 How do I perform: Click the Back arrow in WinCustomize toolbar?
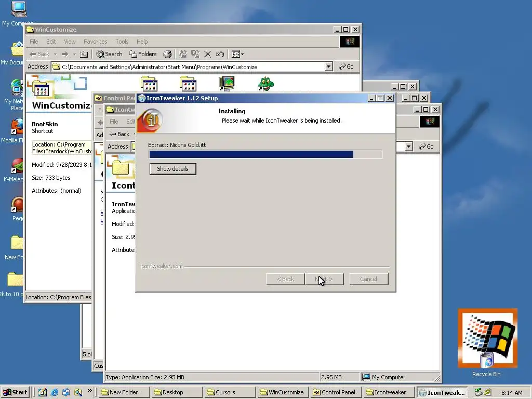coord(39,54)
